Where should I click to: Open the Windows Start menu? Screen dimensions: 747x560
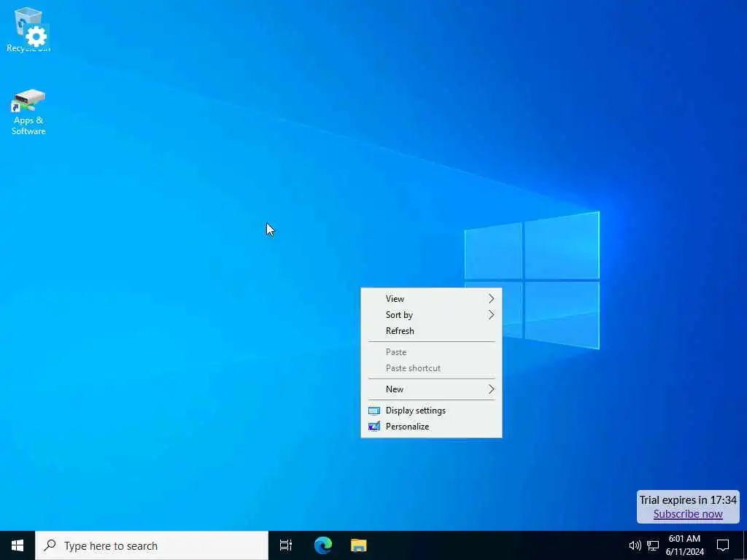point(18,545)
